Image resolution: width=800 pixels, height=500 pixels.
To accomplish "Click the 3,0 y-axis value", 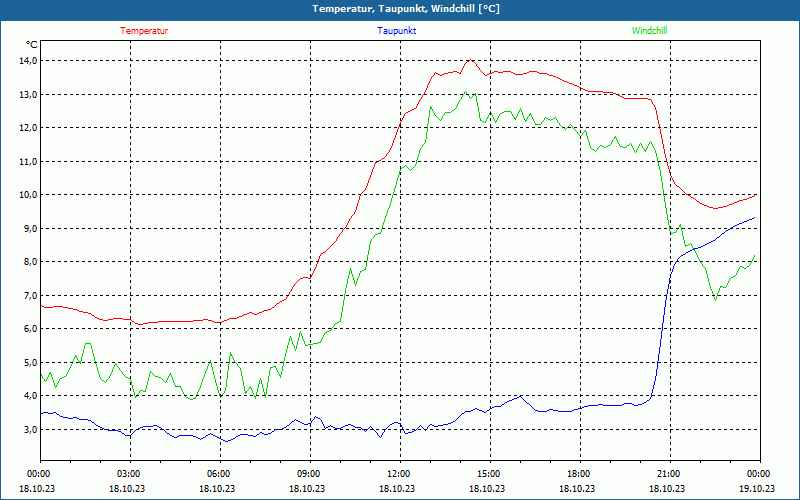I will coord(30,429).
